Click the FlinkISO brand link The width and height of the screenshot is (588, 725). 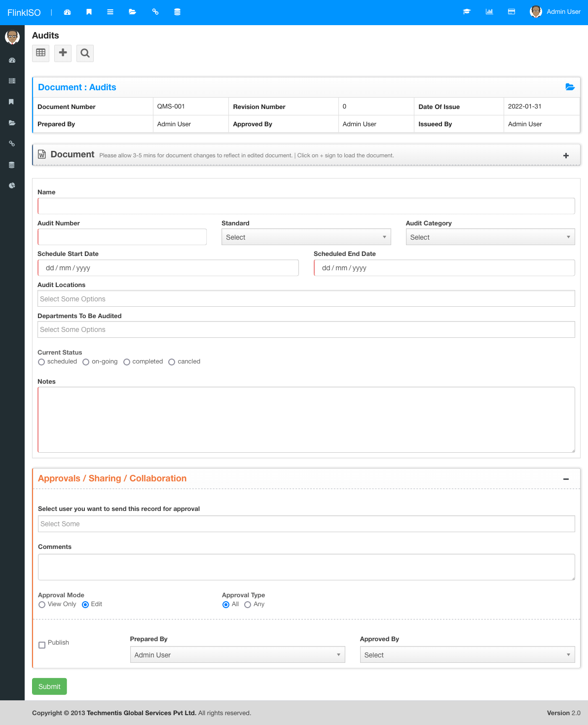pos(24,13)
